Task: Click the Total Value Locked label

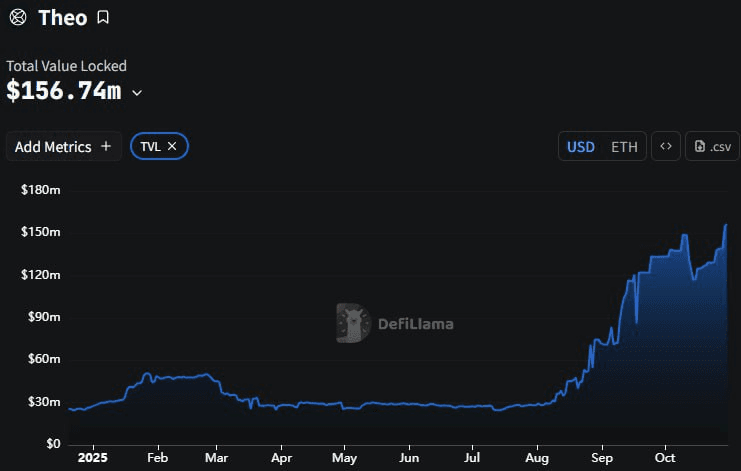Action: (x=66, y=66)
